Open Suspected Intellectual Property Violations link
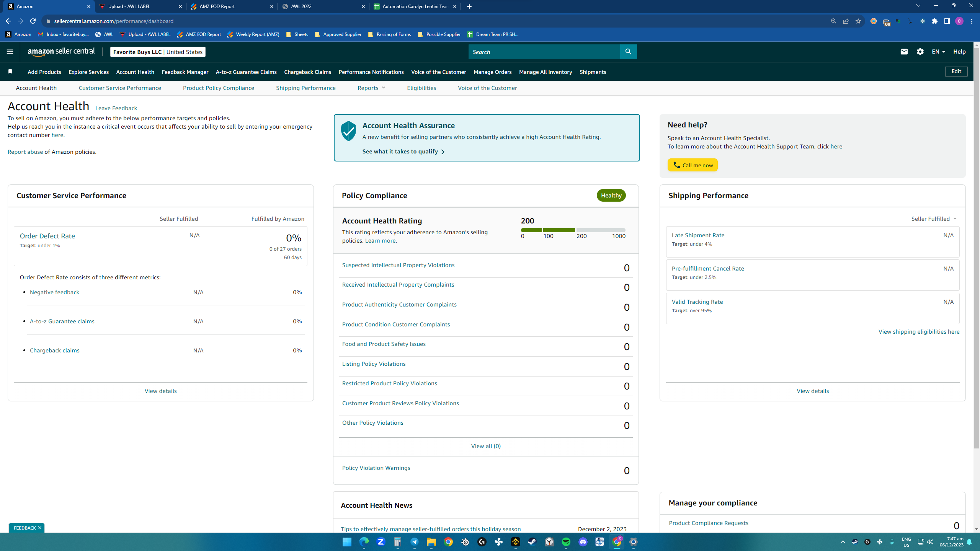980x551 pixels. 398,265
